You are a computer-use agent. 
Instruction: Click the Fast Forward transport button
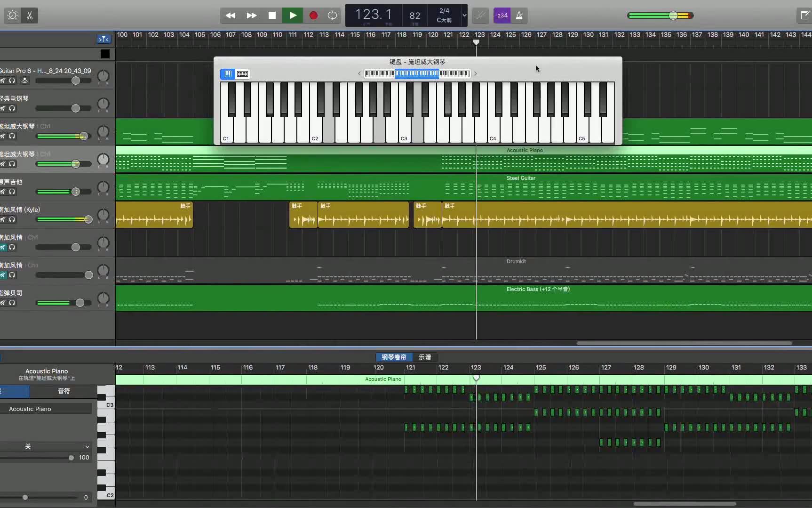click(252, 16)
